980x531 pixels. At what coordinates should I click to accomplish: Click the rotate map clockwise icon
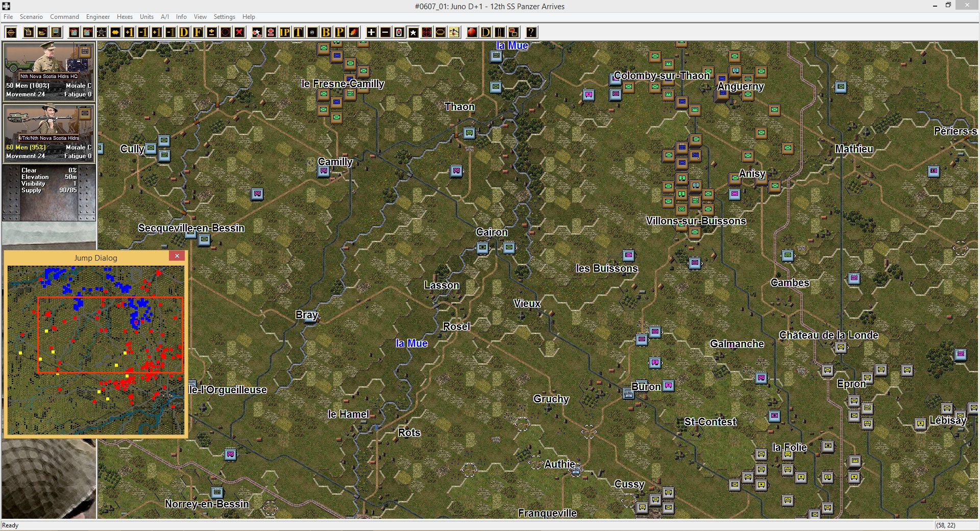coord(88,33)
